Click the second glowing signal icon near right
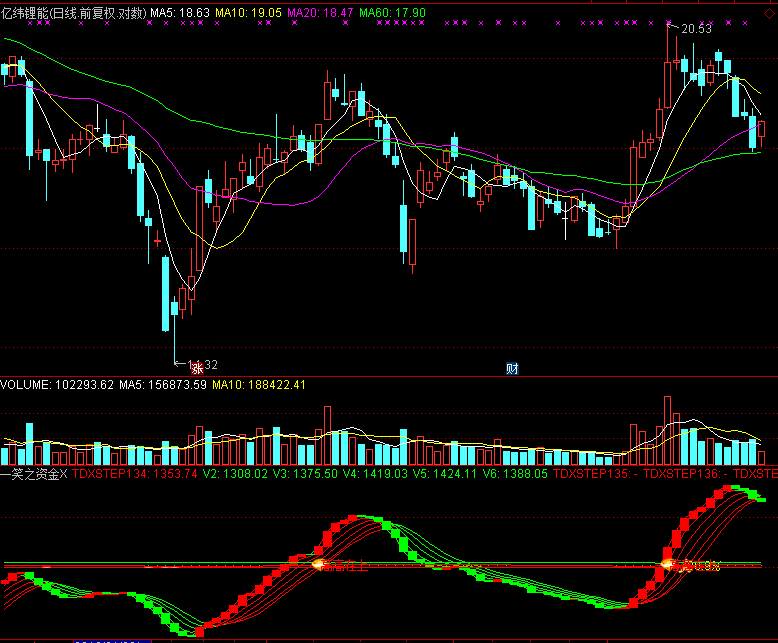The height and width of the screenshot is (643, 778). click(x=667, y=565)
